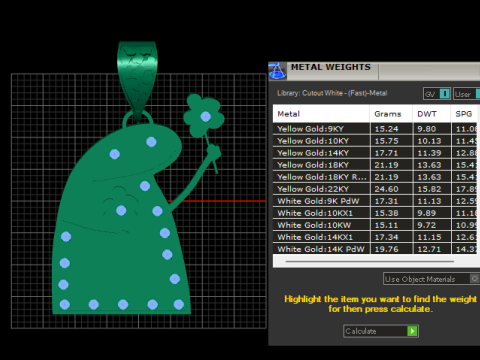The image size is (480, 360).
Task: Click the DWT column header
Action: coord(432,114)
